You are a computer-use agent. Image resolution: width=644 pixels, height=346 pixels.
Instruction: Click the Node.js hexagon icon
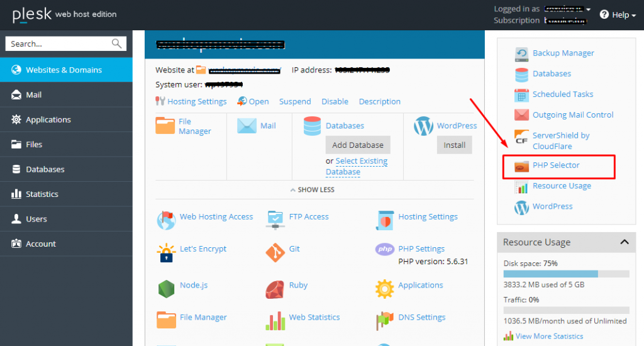[x=166, y=289]
